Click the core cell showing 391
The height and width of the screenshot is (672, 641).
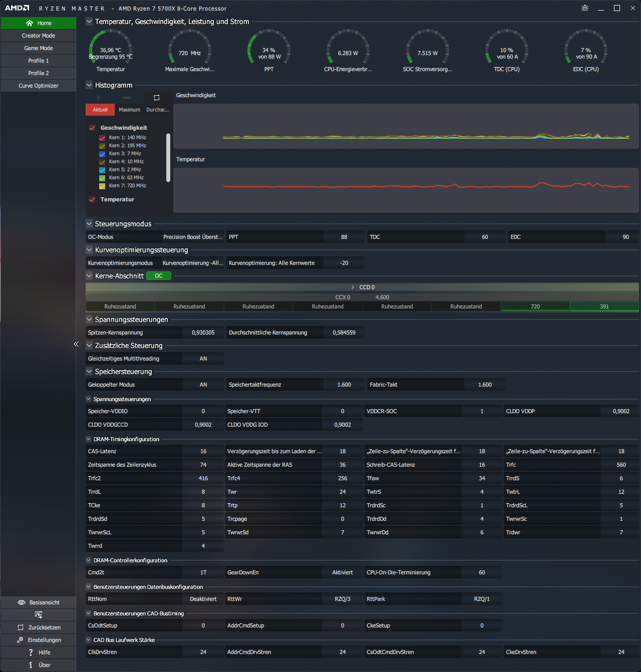point(604,306)
